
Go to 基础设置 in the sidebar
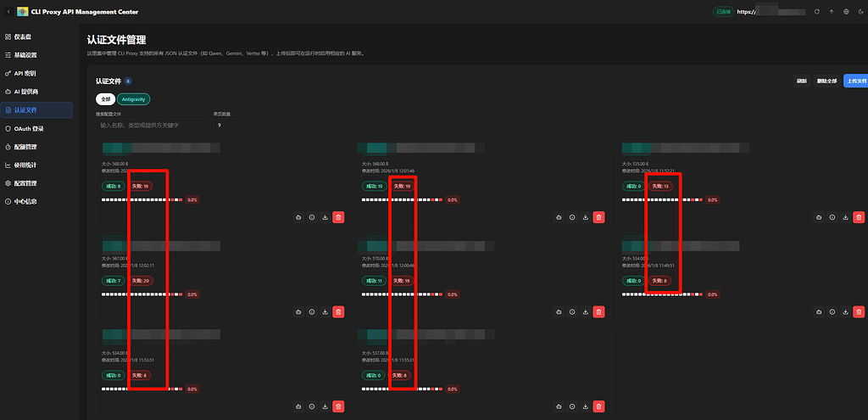(36, 55)
